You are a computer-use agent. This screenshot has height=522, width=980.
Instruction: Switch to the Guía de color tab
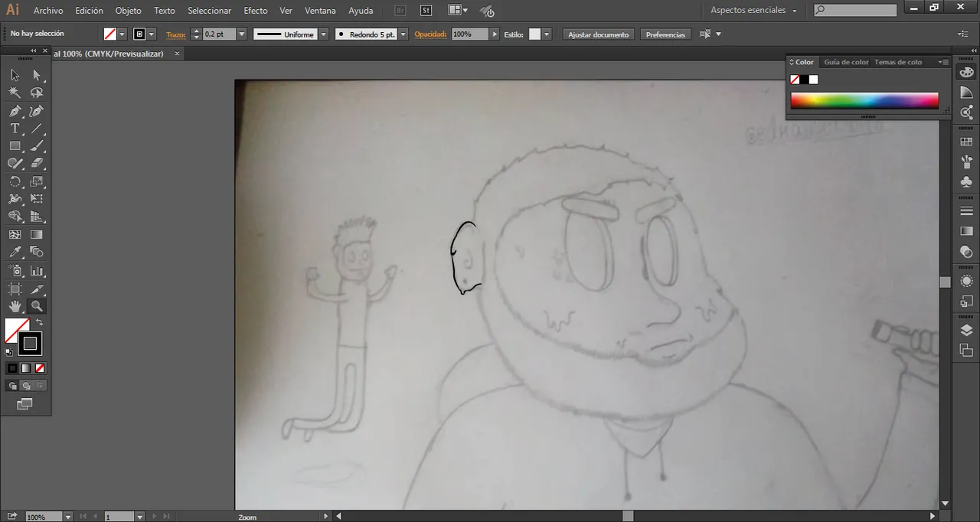(x=846, y=62)
